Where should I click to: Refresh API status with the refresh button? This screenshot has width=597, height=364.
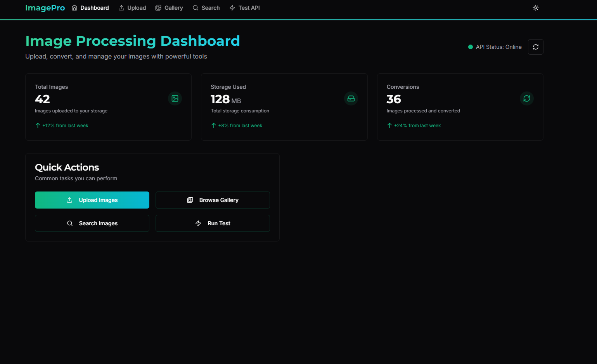(x=536, y=47)
